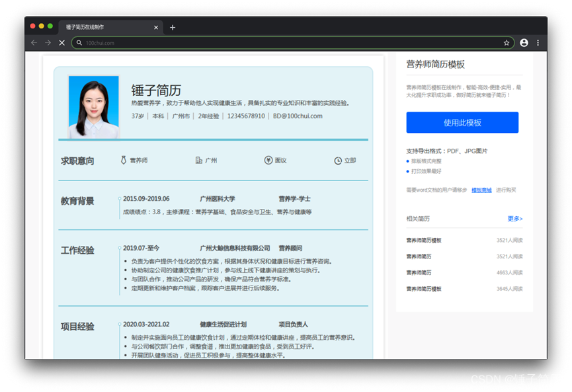Click the 求职意向 section heading
Image resolution: width=572 pixels, height=392 pixels.
pos(77,161)
